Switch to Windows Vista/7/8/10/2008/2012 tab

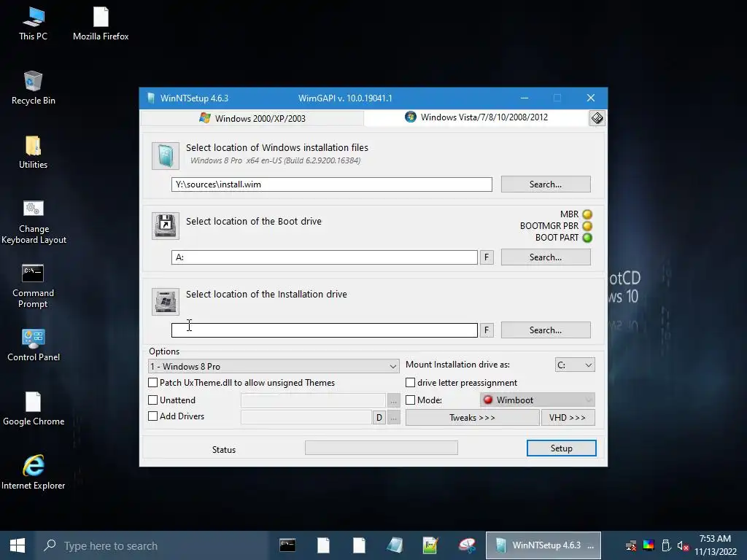point(476,117)
